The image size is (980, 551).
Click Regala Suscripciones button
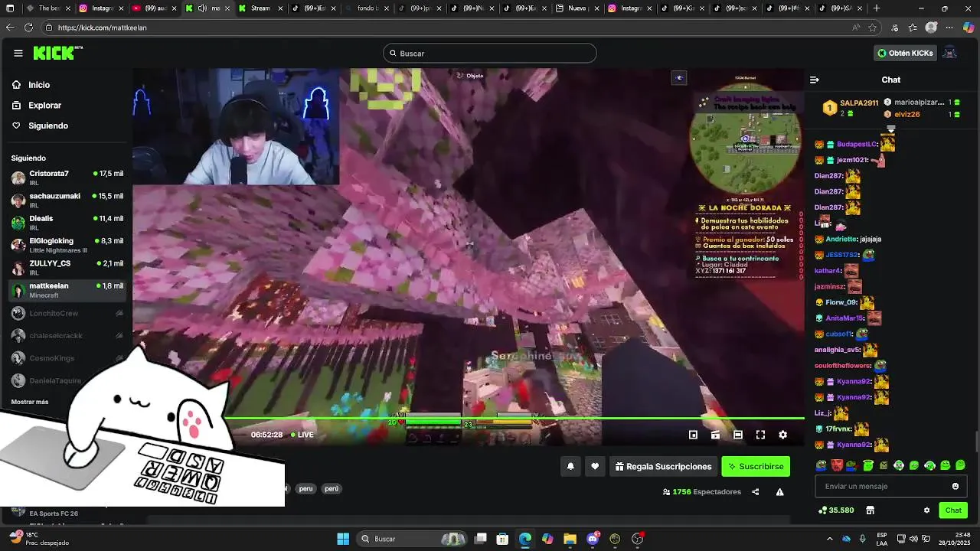[663, 466]
